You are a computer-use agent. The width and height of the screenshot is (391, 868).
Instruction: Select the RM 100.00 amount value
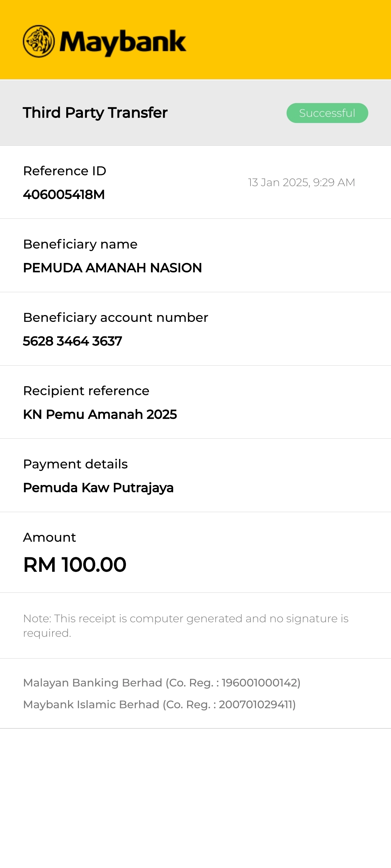point(75,565)
